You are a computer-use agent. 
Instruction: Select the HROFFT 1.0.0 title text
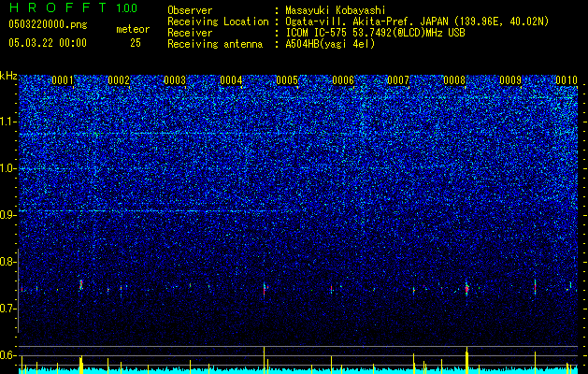73,7
